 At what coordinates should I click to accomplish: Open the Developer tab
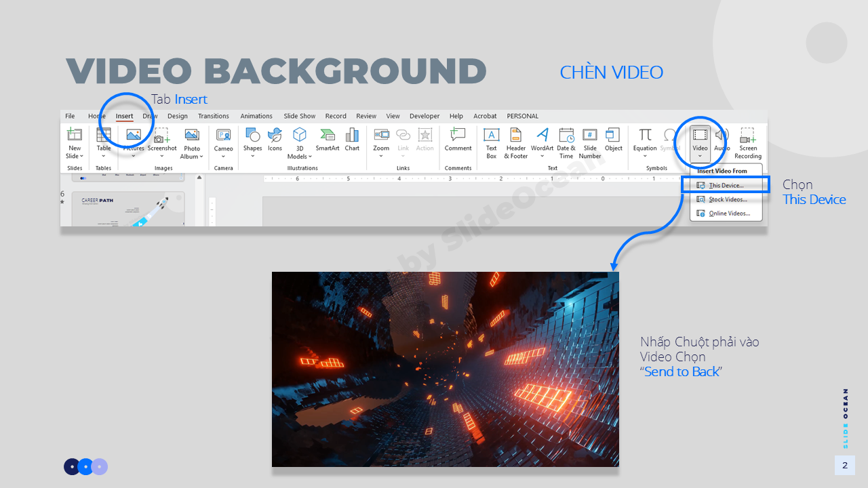425,116
